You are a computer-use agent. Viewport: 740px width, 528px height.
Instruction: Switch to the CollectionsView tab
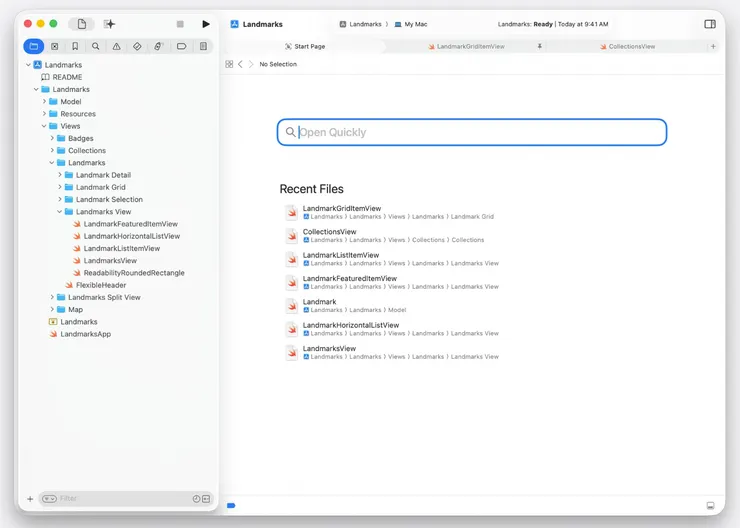pyautogui.click(x=627, y=46)
